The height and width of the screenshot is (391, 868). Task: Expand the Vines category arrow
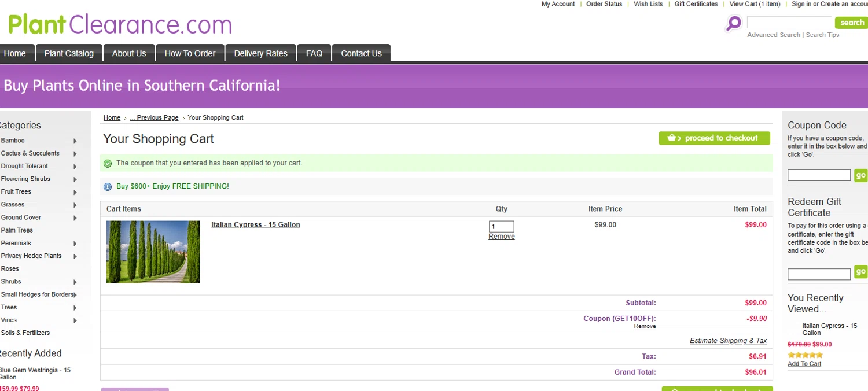pos(75,320)
